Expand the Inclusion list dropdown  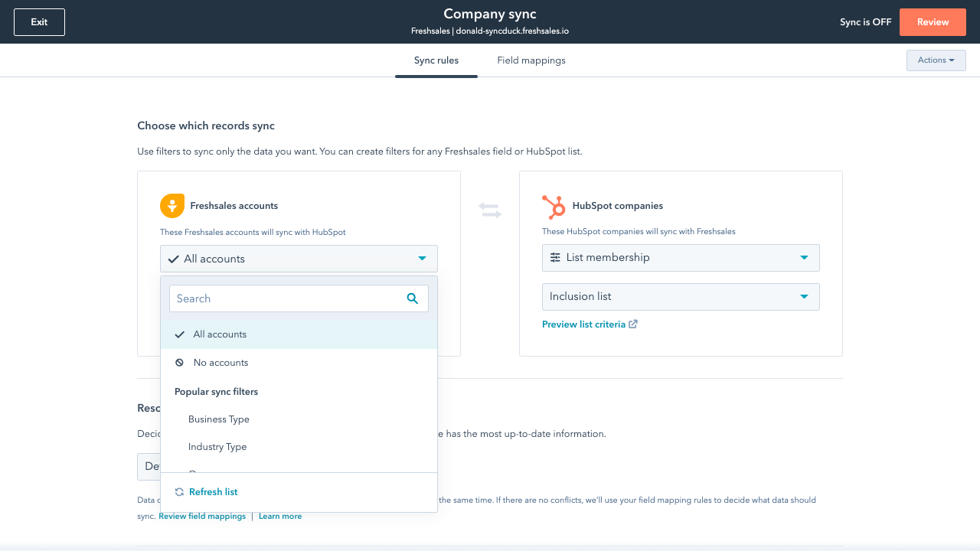point(681,297)
